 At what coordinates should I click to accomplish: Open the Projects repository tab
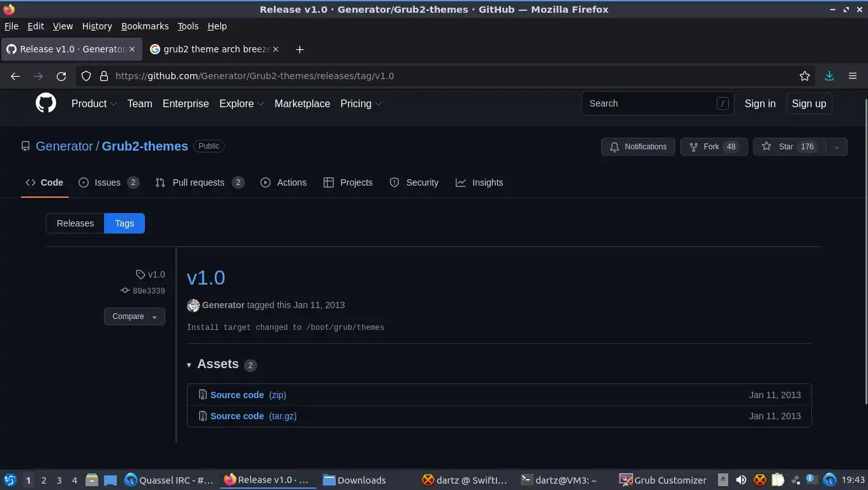(348, 182)
